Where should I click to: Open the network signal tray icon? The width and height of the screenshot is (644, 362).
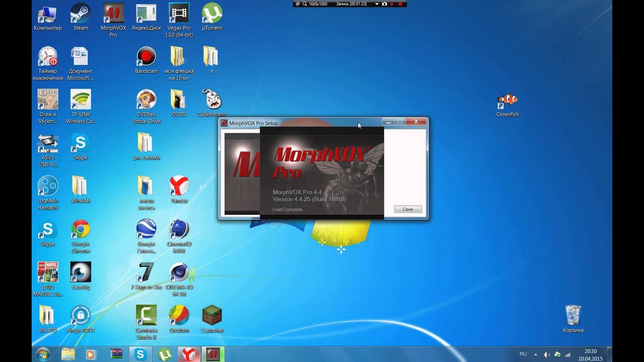(568, 354)
